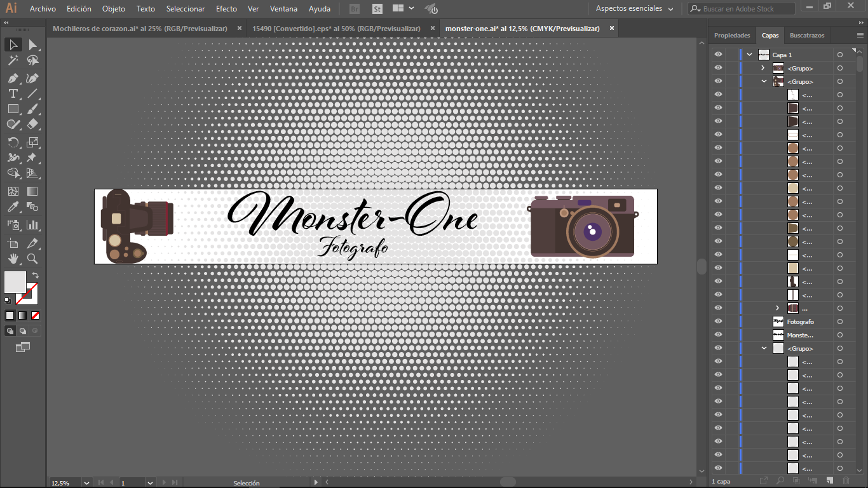Select the Gradient tool

(x=32, y=191)
